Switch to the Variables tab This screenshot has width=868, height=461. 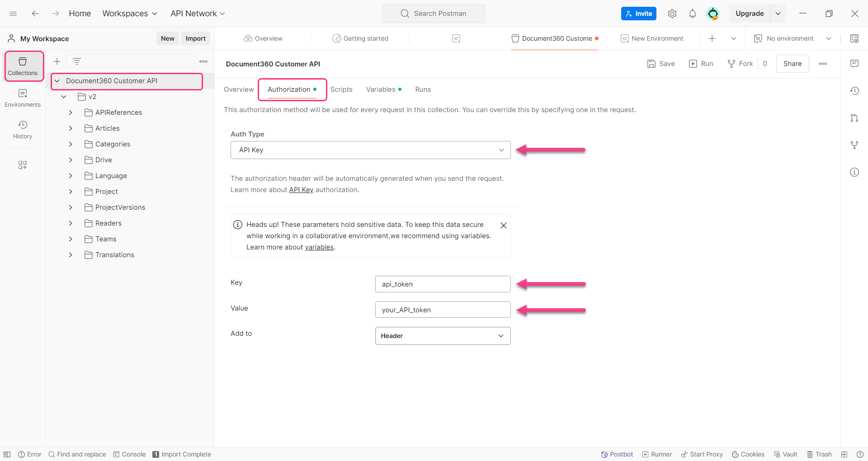[384, 89]
